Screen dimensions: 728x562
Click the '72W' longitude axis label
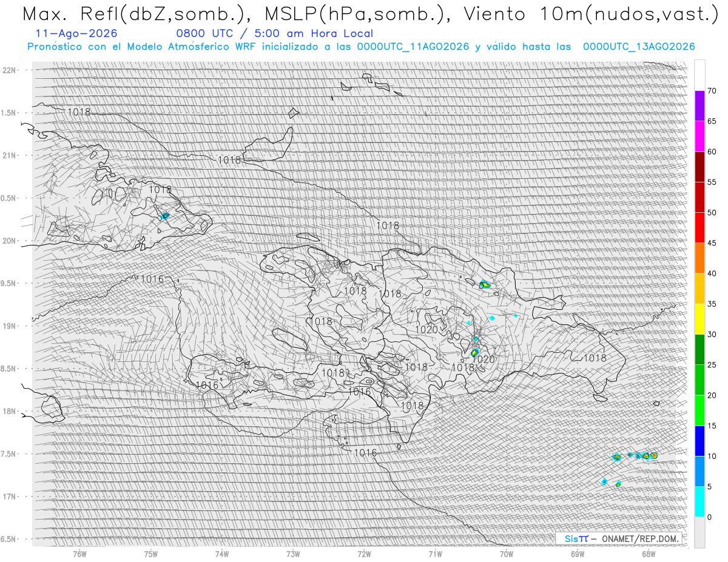tap(364, 553)
